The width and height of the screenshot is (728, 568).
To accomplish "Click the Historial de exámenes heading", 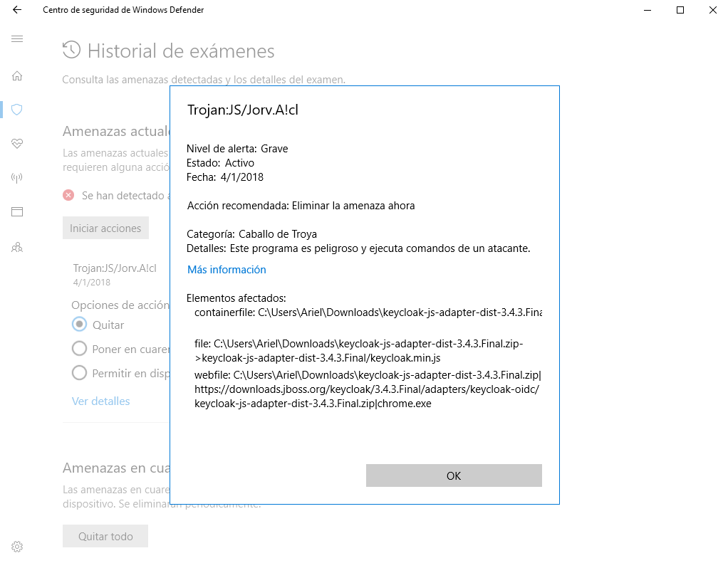I will [181, 51].
